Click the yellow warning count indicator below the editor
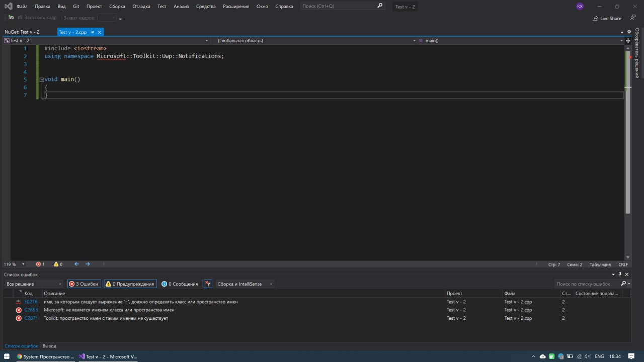 [58, 264]
